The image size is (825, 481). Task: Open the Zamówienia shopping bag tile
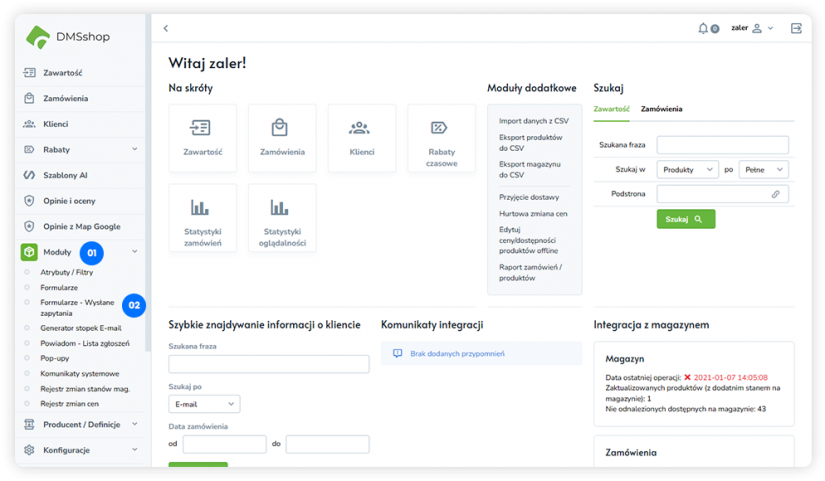tap(282, 138)
